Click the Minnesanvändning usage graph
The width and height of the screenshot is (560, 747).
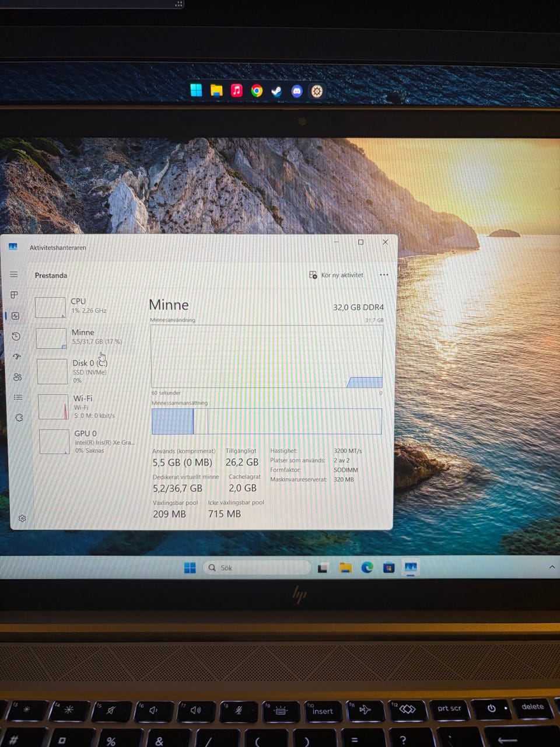click(267, 356)
